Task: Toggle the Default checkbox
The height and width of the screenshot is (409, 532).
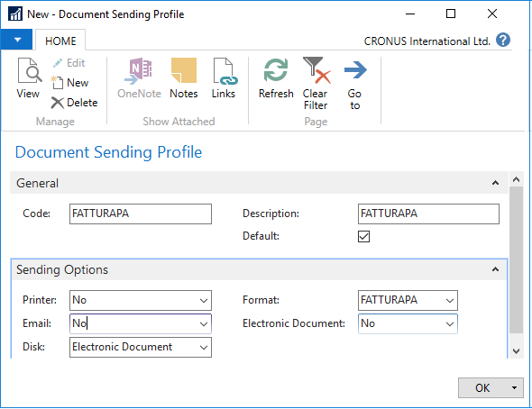Action: (x=363, y=236)
